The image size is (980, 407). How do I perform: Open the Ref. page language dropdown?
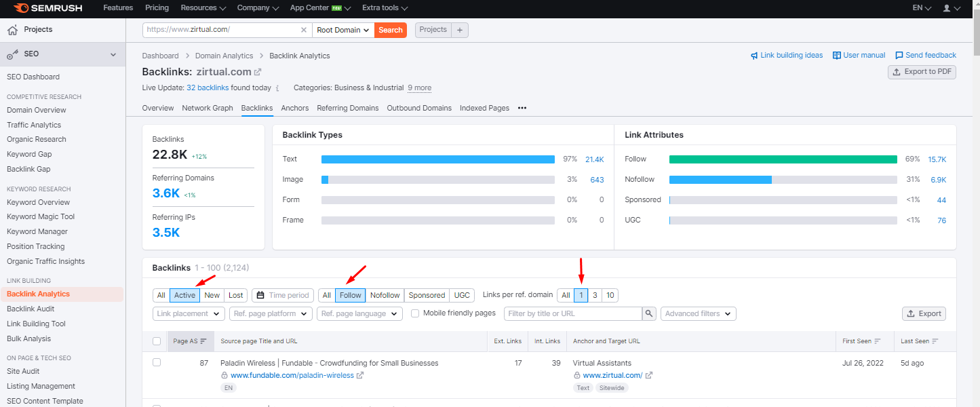click(359, 313)
